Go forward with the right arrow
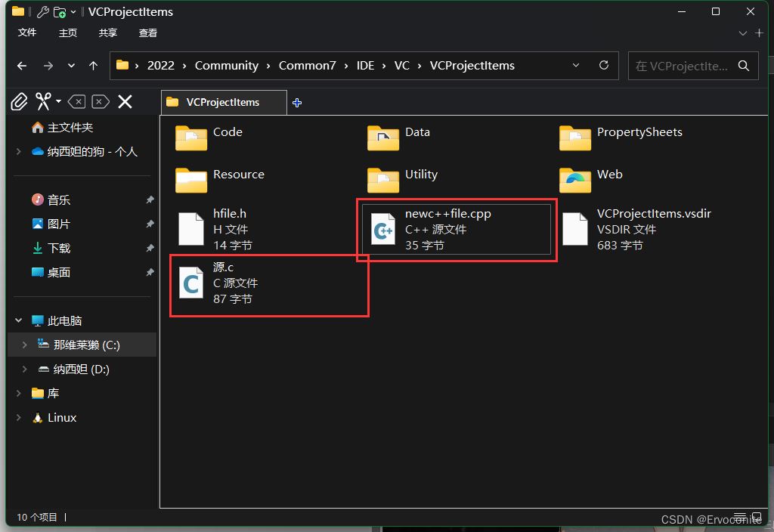This screenshot has height=532, width=774. pos(48,66)
